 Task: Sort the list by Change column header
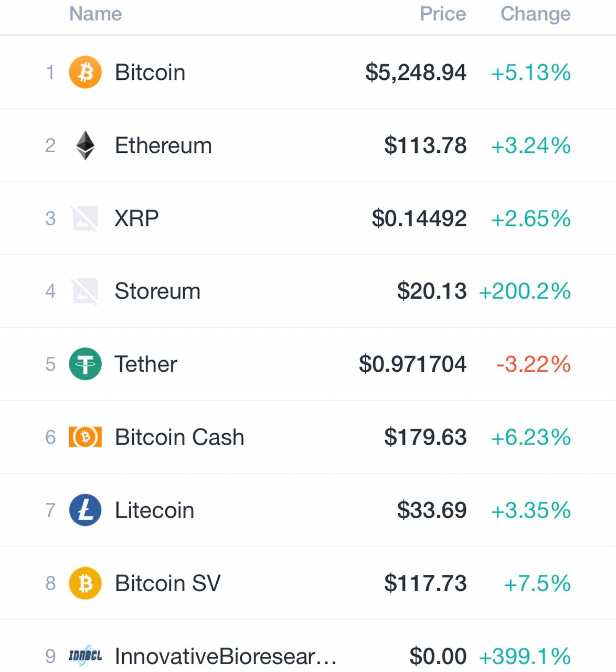536,14
